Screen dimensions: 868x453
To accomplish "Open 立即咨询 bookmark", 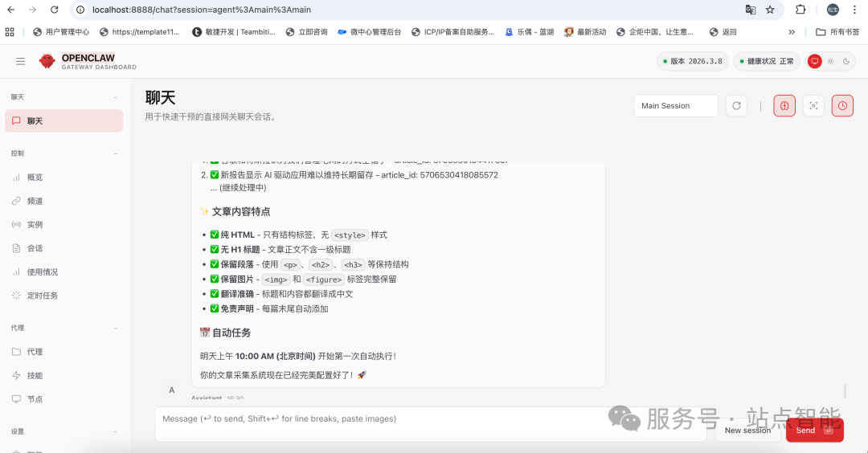I will 307,32.
